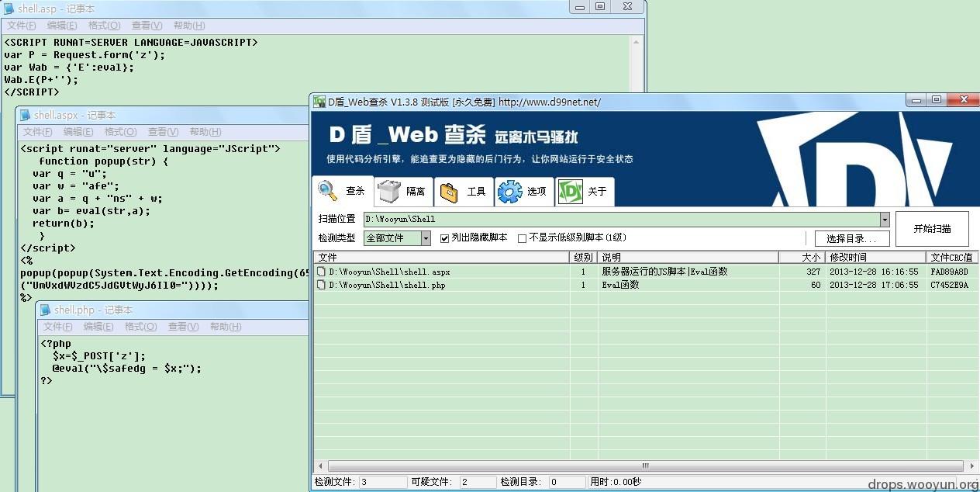The image size is (980, 492).
Task: Click the 开始扫描 start scan button
Action: coord(932,229)
